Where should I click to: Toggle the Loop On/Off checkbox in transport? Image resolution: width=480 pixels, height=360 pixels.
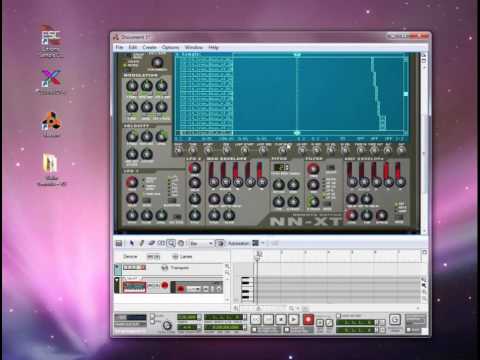[x=339, y=315]
